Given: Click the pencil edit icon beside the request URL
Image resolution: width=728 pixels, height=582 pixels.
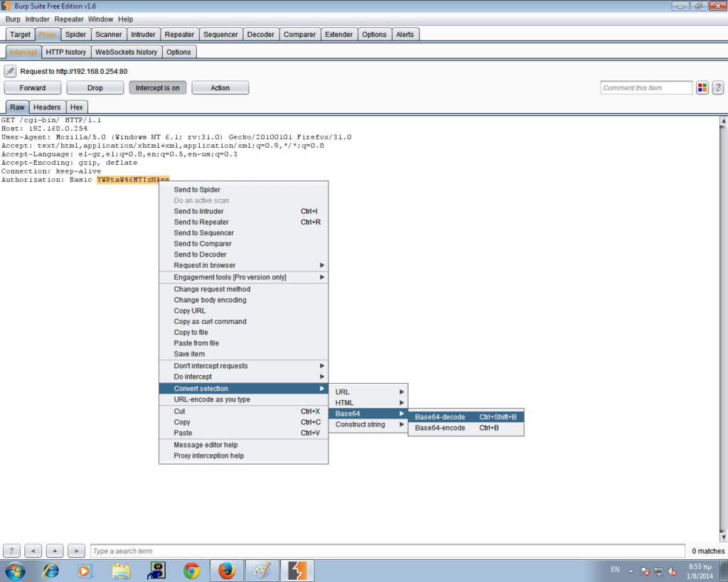Looking at the screenshot, I should click(10, 71).
